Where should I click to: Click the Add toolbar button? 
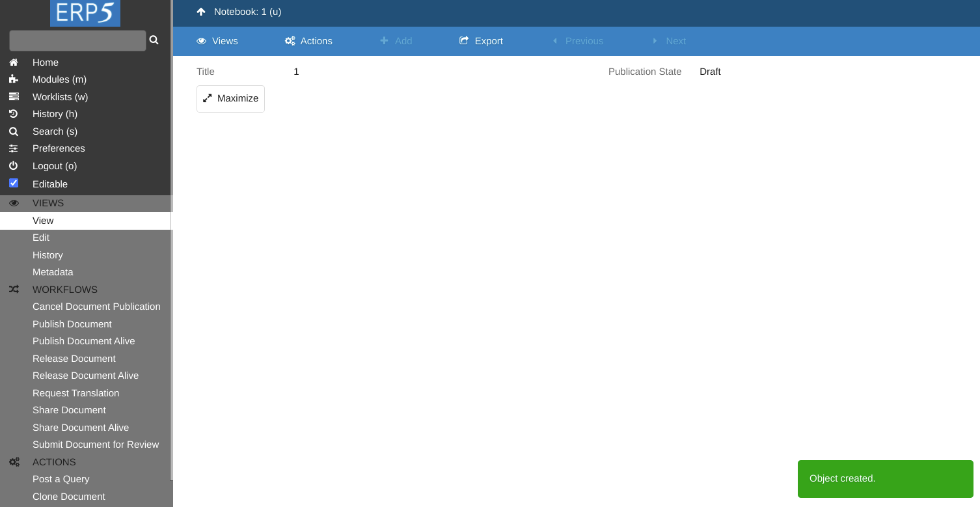(x=396, y=41)
